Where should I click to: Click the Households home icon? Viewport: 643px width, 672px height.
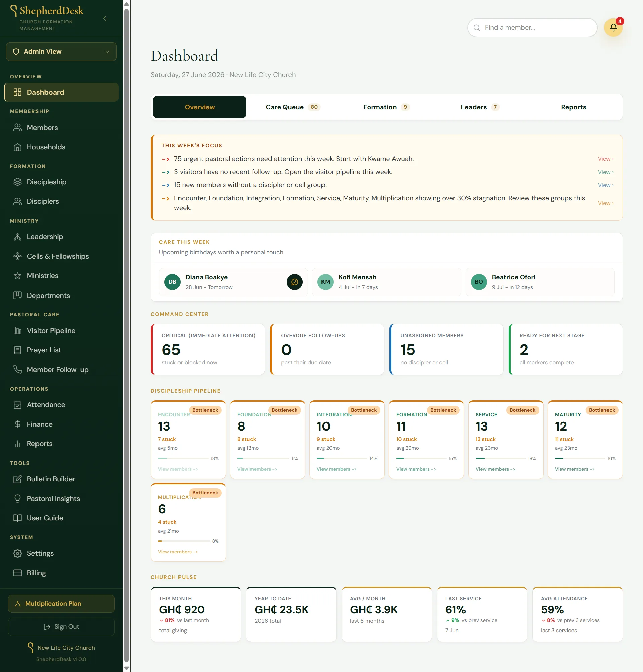point(17,147)
